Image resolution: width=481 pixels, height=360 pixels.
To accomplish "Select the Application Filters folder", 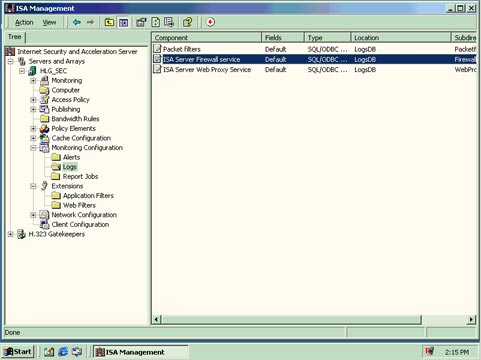I will point(83,196).
